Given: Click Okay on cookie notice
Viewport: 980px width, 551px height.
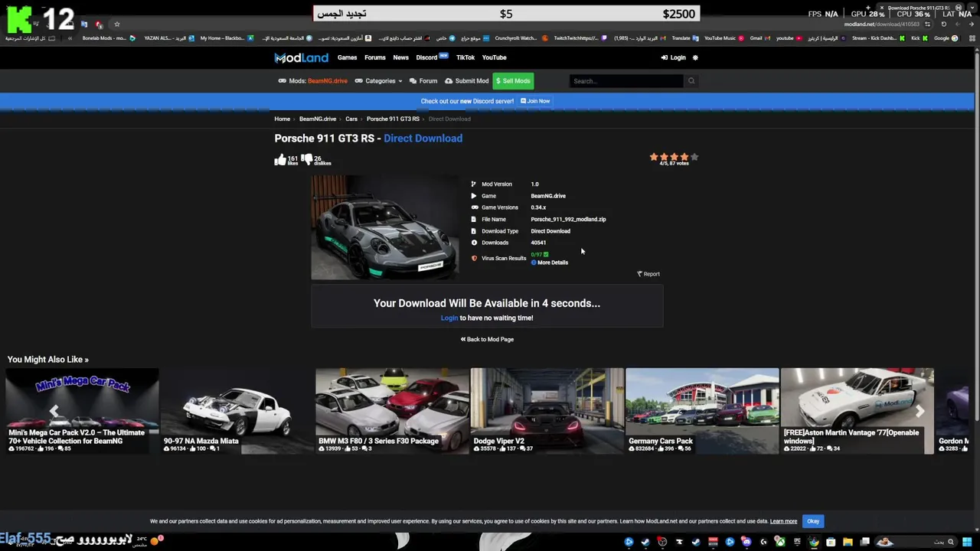Looking at the screenshot, I should pos(813,521).
